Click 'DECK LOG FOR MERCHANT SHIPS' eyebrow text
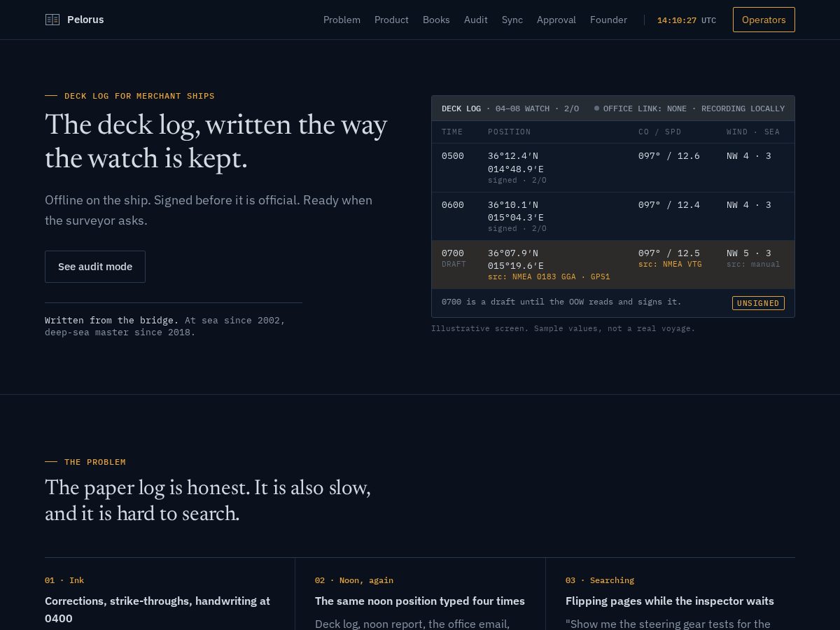Screen dimensions: 840x630 [139, 96]
